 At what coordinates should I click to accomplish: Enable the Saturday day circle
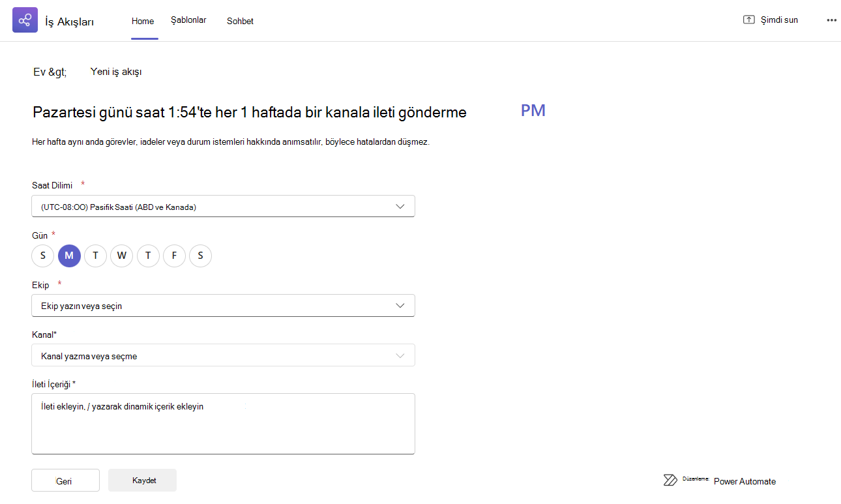(x=200, y=256)
